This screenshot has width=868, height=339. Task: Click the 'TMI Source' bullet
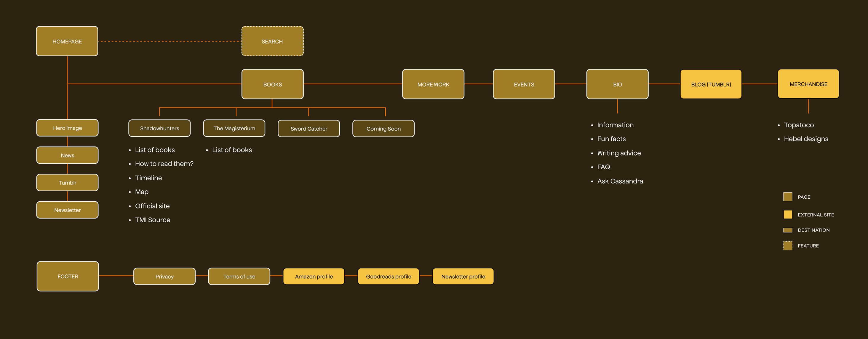tap(153, 220)
